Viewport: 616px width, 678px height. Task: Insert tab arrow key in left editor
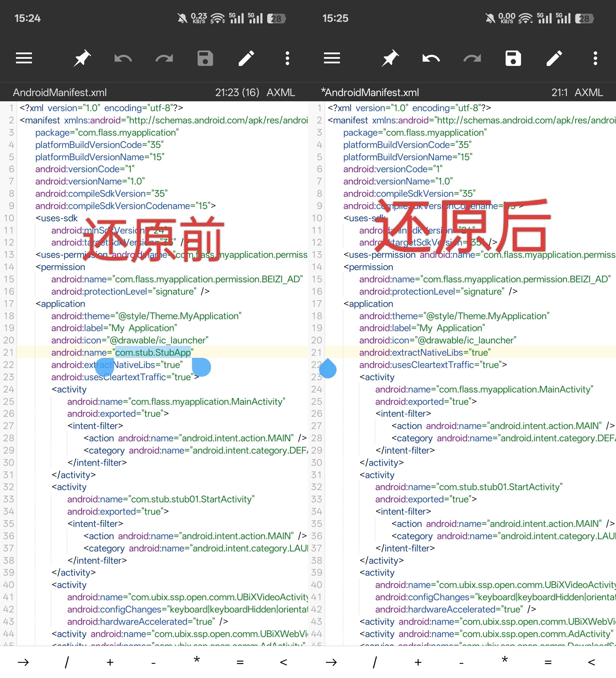(x=23, y=662)
